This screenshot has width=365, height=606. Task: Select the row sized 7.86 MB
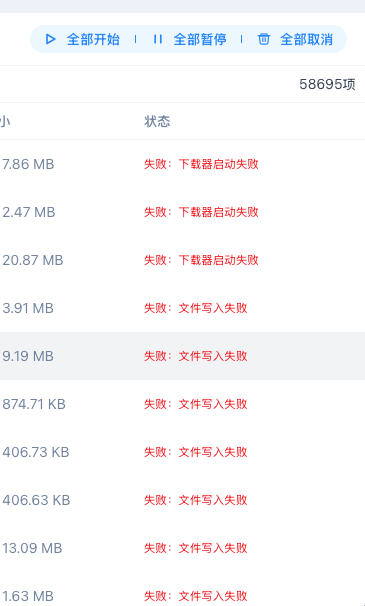182,164
